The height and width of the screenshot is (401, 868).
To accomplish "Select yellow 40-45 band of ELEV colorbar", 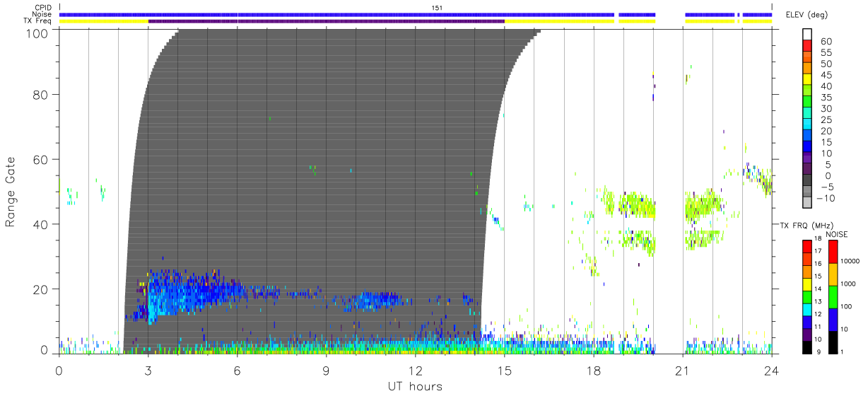I will point(808,80).
